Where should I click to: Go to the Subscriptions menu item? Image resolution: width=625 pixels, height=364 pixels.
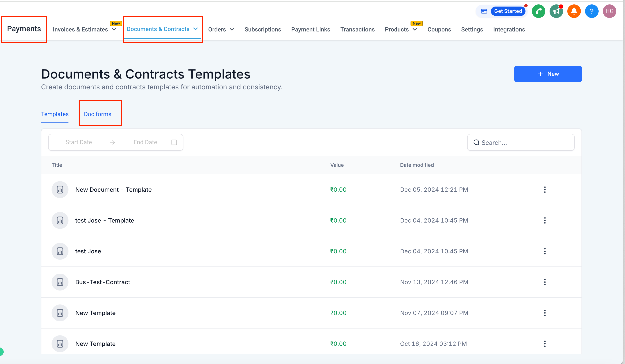[x=262, y=30]
